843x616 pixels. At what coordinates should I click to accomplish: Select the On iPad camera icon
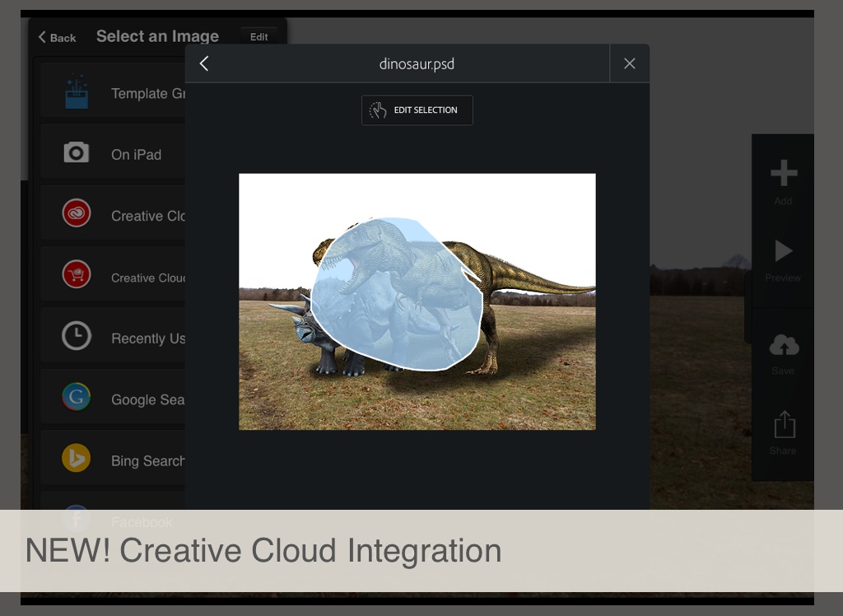[x=77, y=153]
